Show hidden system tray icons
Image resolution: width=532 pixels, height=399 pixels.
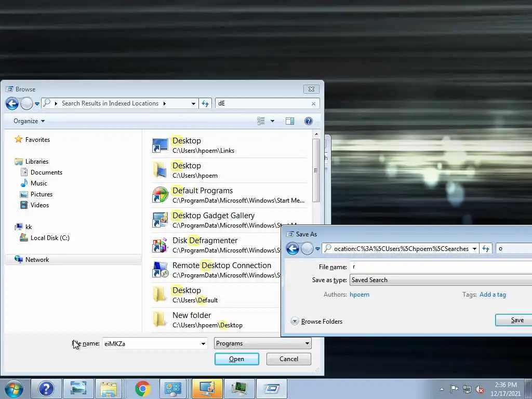442,389
